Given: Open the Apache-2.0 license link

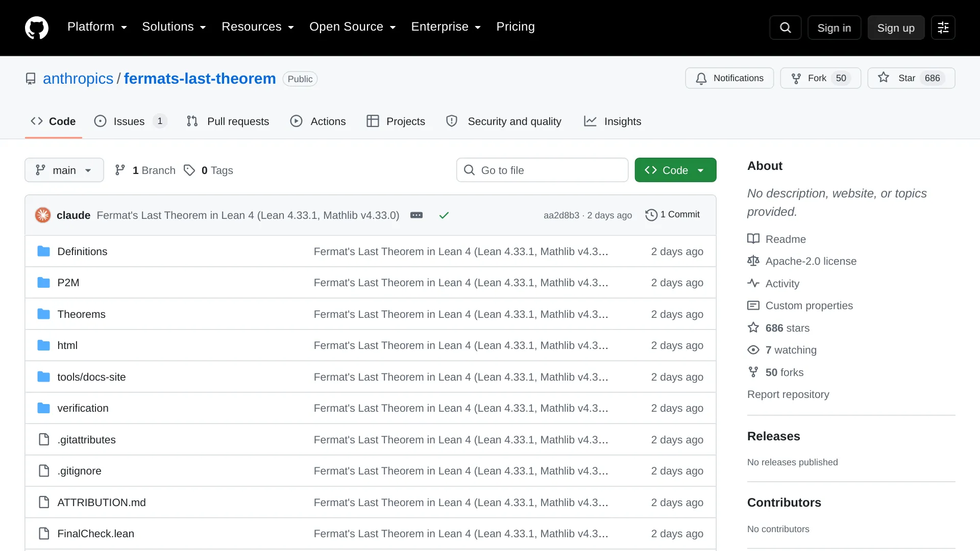Looking at the screenshot, I should click(811, 261).
